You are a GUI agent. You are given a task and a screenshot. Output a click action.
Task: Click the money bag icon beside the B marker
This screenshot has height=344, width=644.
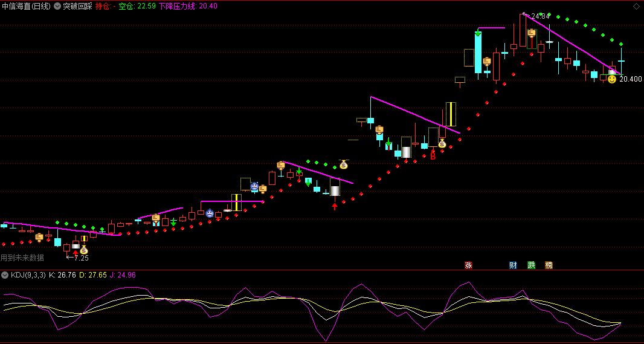pyautogui.click(x=442, y=143)
